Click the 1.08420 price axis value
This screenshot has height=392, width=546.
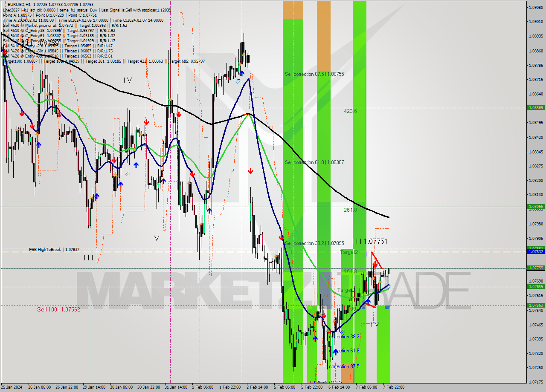pos(536,137)
